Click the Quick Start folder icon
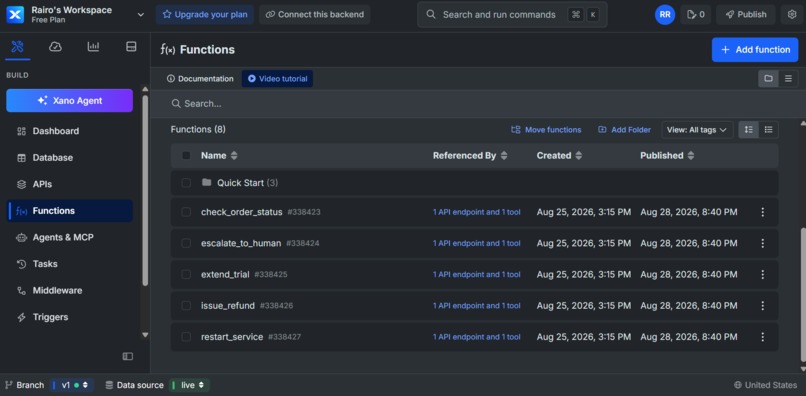The image size is (806, 396). [207, 182]
